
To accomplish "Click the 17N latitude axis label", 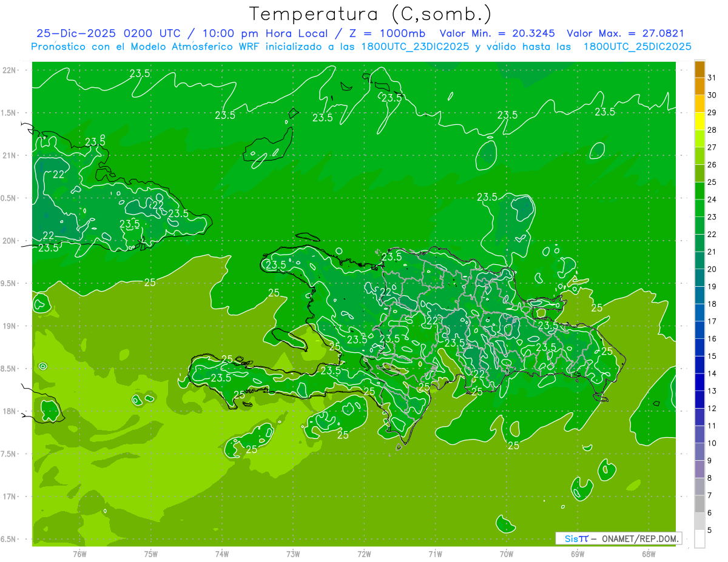I will click(8, 497).
